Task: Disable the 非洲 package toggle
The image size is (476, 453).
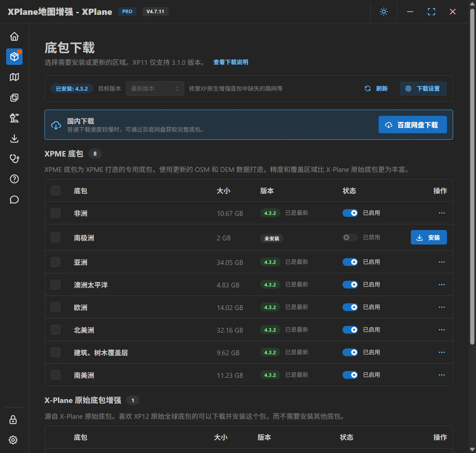Action: point(350,213)
